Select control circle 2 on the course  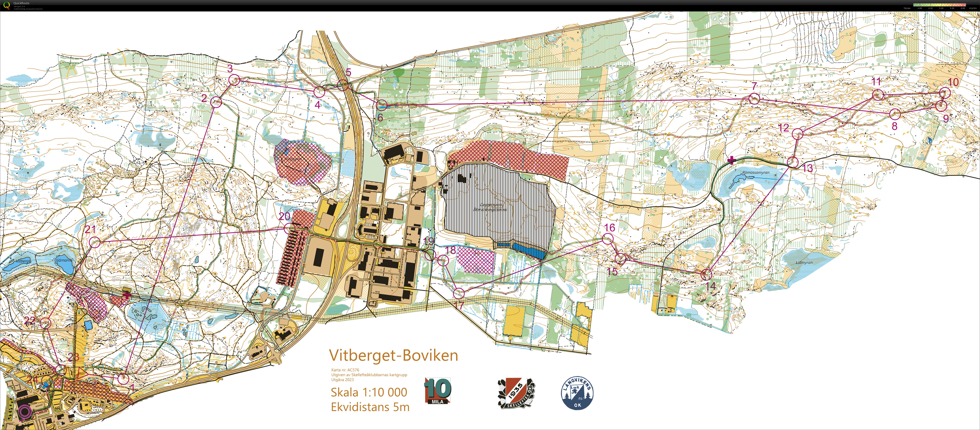(x=216, y=102)
